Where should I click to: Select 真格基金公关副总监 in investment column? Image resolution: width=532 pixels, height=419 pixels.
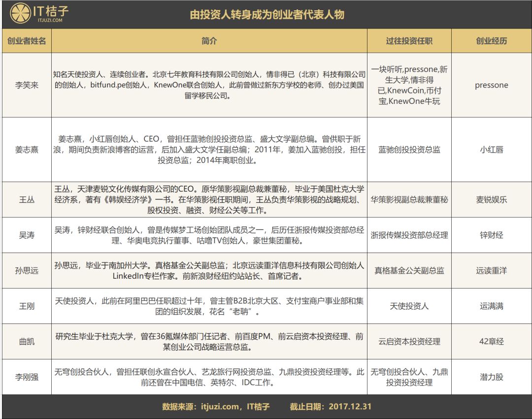(409, 270)
